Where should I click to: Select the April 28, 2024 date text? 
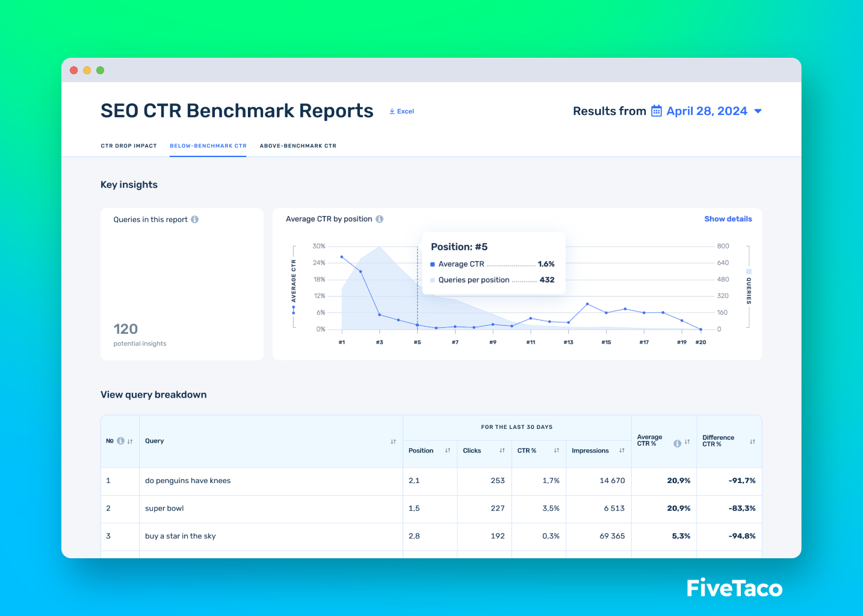707,111
